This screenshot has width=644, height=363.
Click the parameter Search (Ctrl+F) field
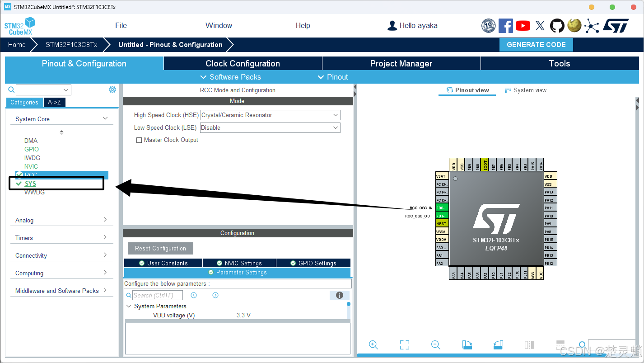(x=158, y=295)
